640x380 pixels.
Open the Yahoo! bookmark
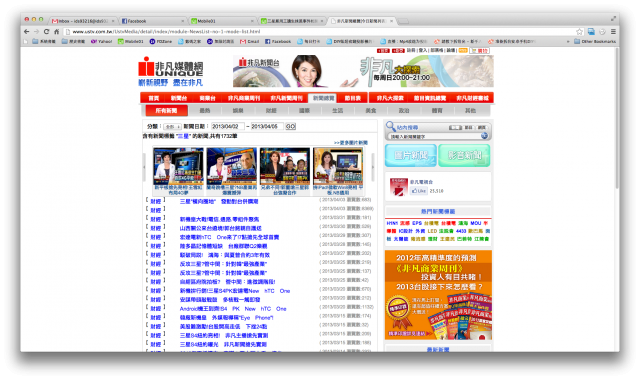click(102, 41)
